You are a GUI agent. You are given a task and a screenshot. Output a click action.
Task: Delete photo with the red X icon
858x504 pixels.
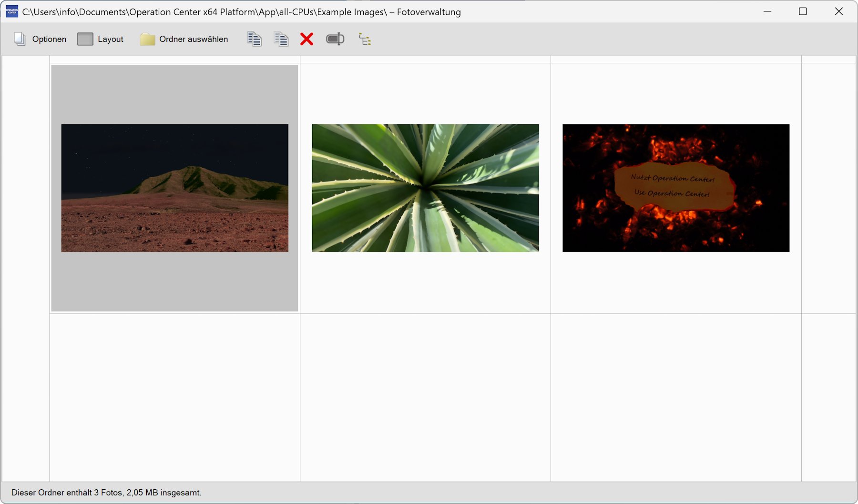coord(307,39)
